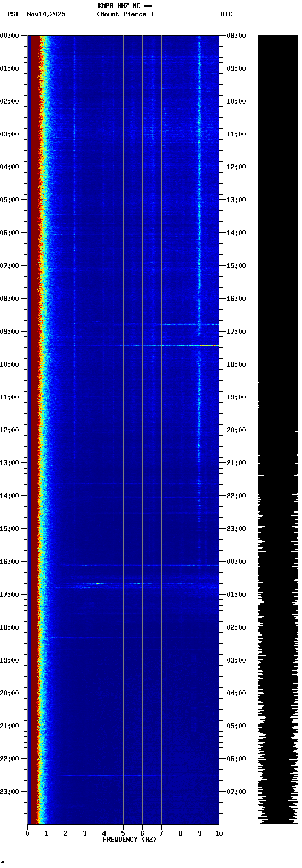The width and height of the screenshot is (302, 868).
Task: Click the UTC '05:00' time label
Action: (x=236, y=726)
